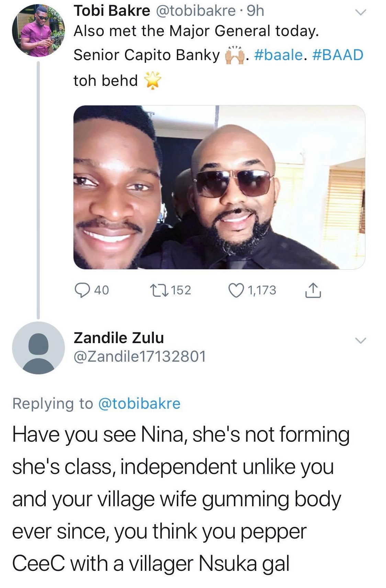Screen dimensions: 386x588
Task: Click Zandile Zulu's placeholder profile avatar
Action: tap(38, 350)
